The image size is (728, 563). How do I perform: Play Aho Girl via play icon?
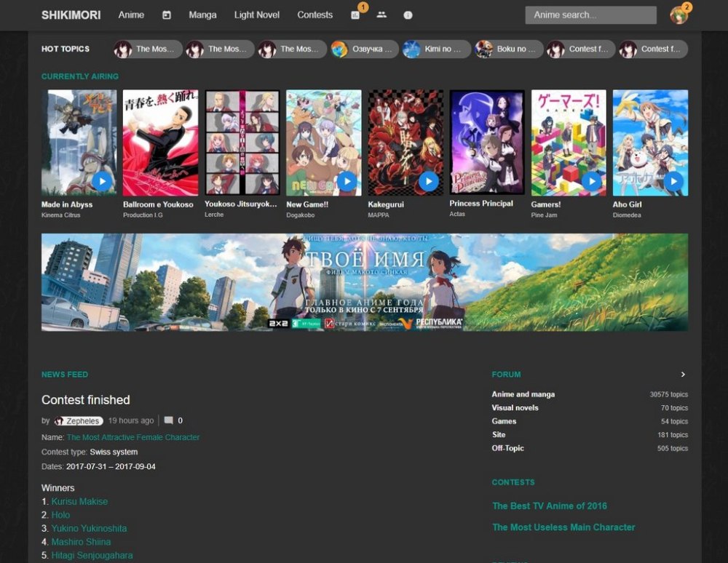point(673,181)
